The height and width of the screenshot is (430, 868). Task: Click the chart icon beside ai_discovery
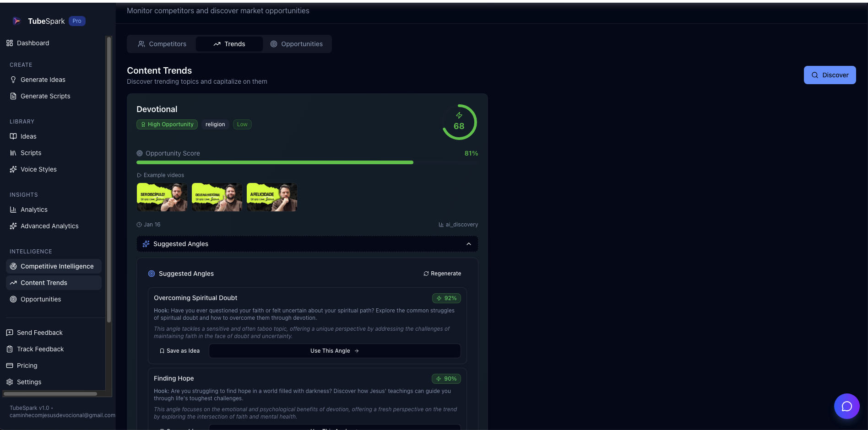click(441, 225)
